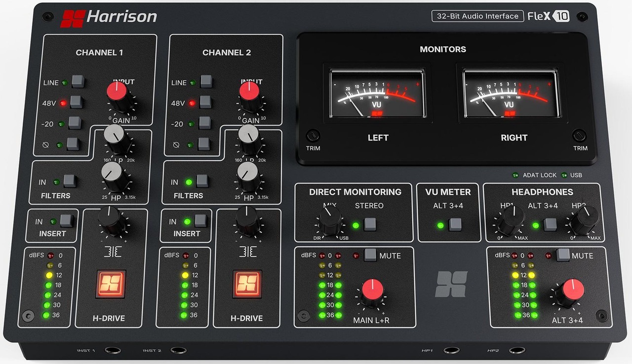Toggle Channel 2 FILTERS IN button
The width and height of the screenshot is (632, 364).
[202, 181]
